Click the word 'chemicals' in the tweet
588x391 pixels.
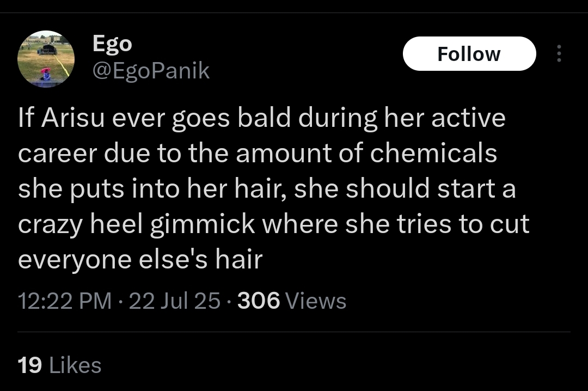coord(433,153)
